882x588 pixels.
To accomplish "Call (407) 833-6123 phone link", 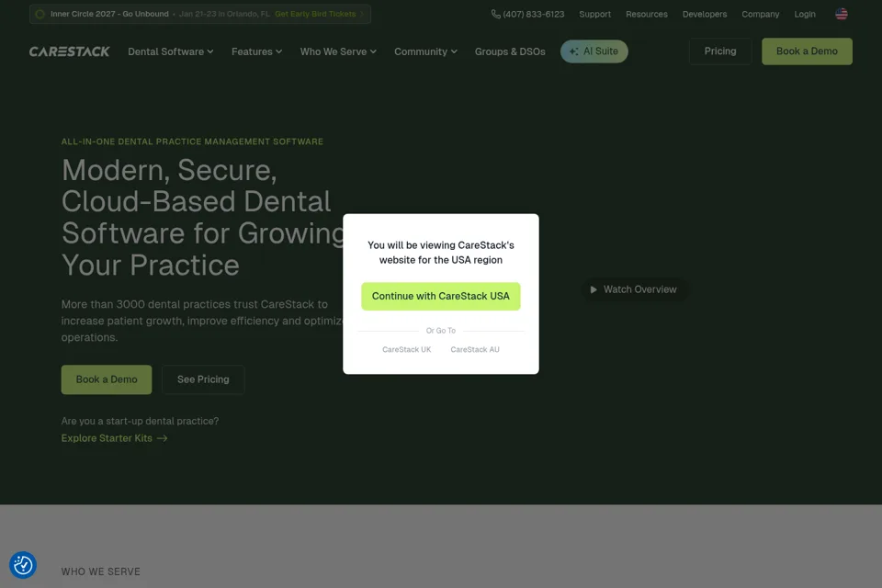I will point(527,14).
